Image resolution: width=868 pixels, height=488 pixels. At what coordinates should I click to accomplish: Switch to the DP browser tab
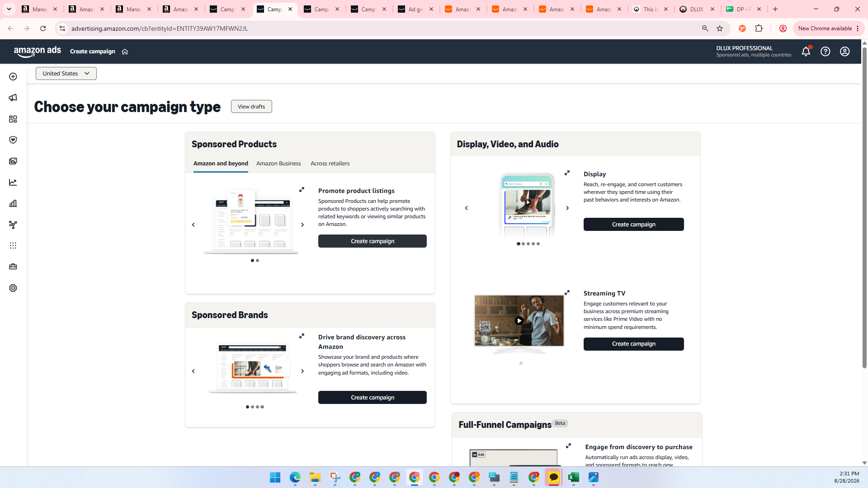(x=744, y=9)
